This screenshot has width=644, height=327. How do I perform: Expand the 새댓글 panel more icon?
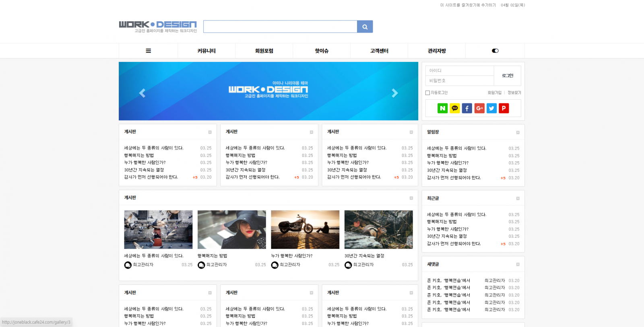click(x=518, y=264)
